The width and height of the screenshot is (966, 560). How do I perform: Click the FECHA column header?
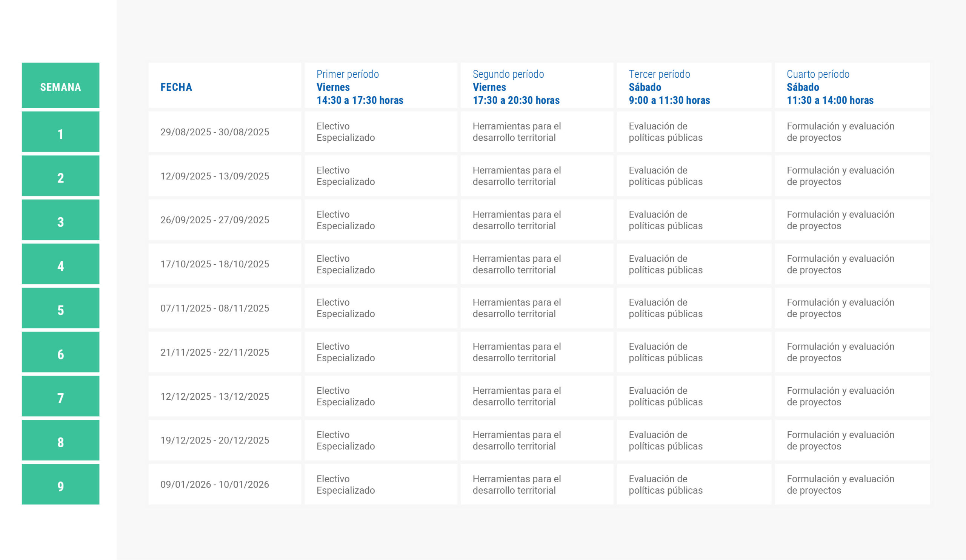click(x=225, y=86)
